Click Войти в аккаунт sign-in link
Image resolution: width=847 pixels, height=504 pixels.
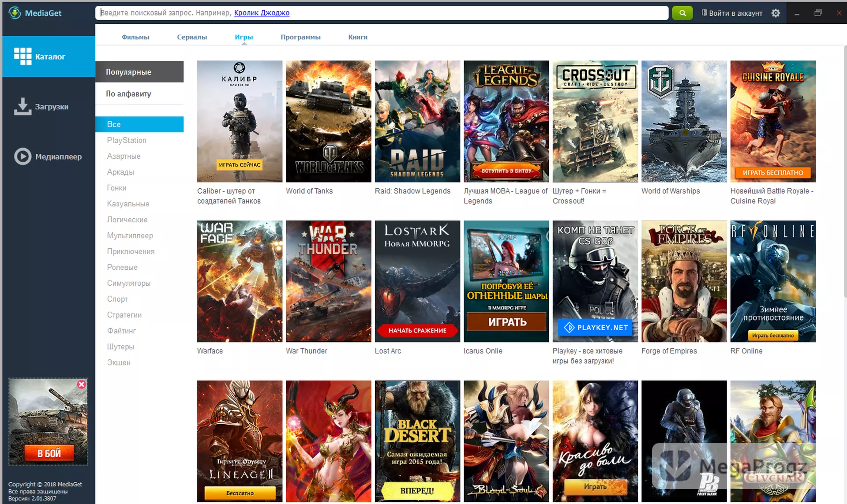[x=732, y=13]
